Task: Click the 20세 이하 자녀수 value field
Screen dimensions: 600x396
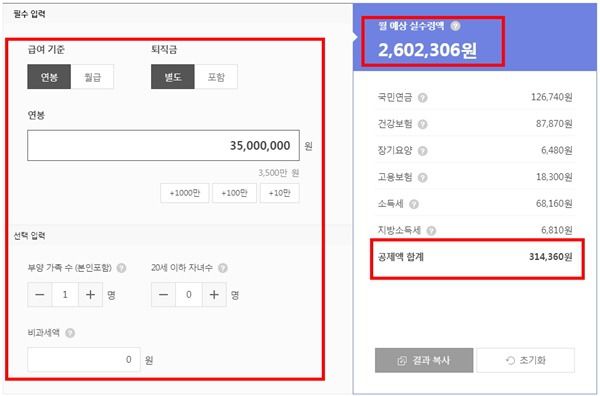Action: tap(189, 295)
